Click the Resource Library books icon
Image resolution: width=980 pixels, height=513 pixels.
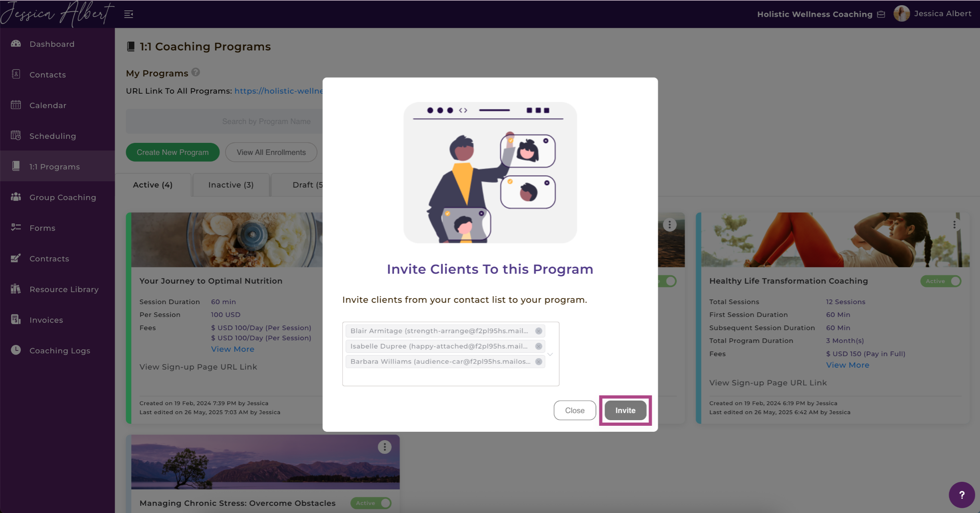(16, 289)
